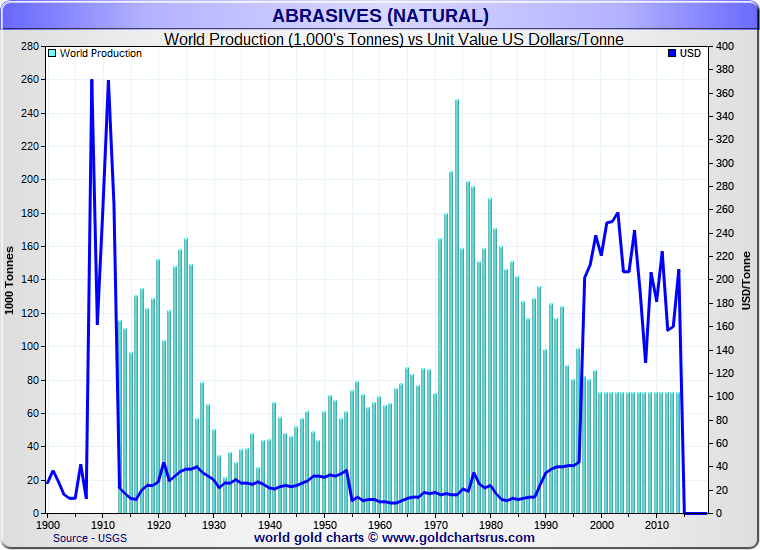The width and height of the screenshot is (760, 550).
Task: Click the ABRASIVES (NATURAL) chart title
Action: [380, 15]
